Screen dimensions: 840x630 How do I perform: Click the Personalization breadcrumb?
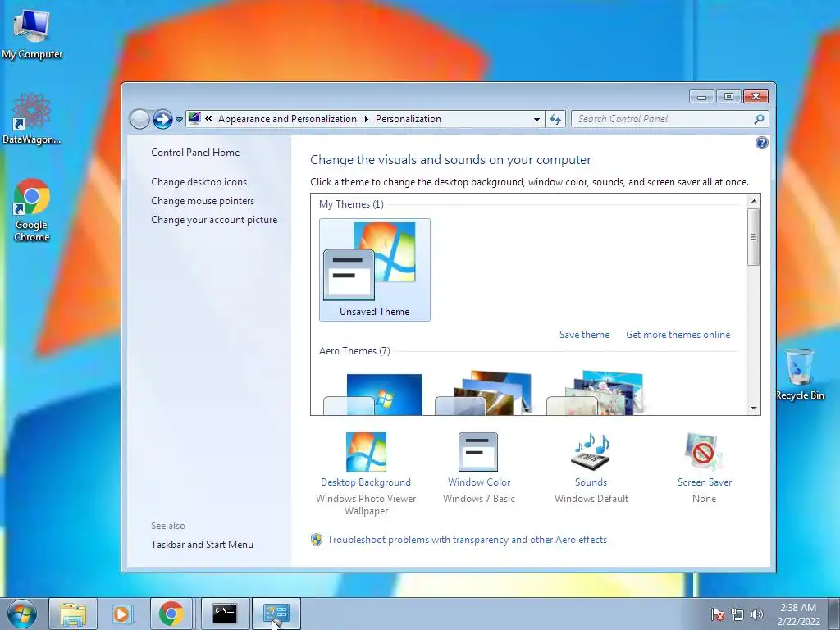[x=409, y=119]
